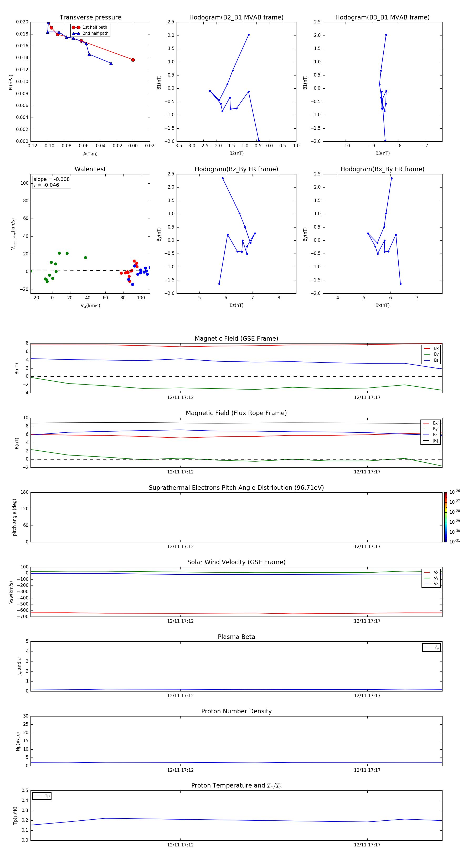Click the "Bx(nT)" x-axis label

point(382,305)
